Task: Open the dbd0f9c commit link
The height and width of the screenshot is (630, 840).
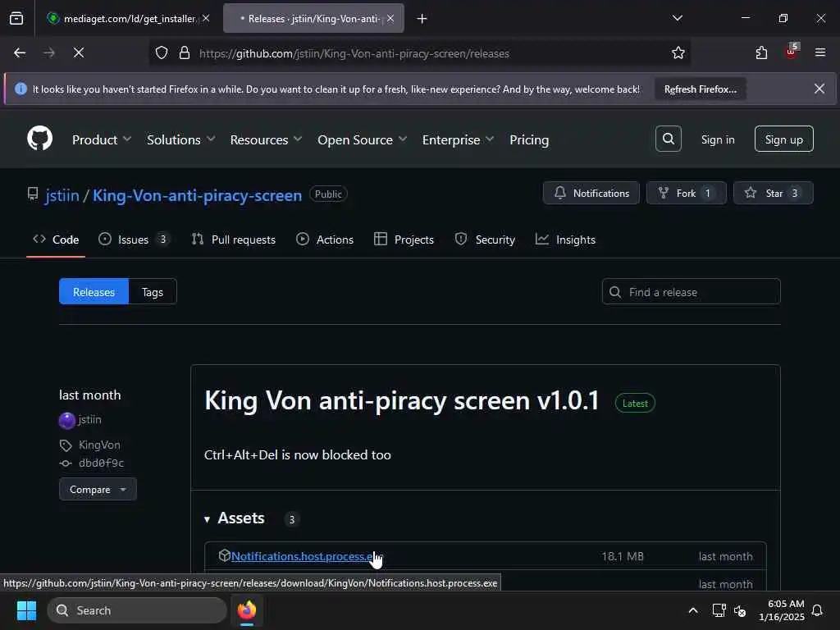Action: pyautogui.click(x=101, y=463)
